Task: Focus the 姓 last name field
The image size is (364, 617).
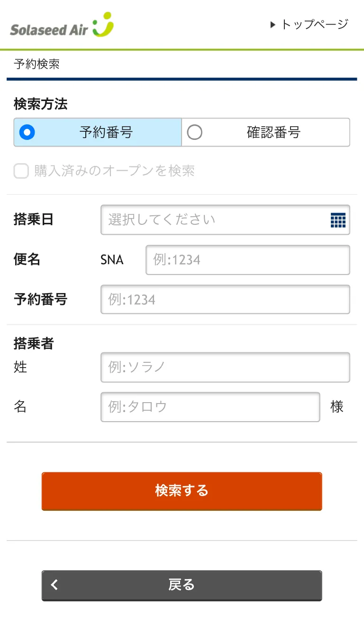Action: 225,367
